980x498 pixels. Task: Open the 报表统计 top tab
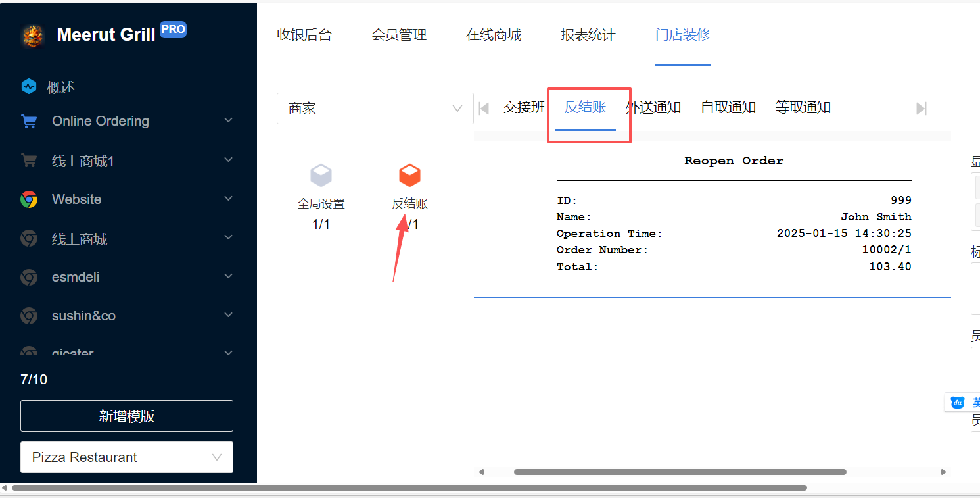coord(588,35)
